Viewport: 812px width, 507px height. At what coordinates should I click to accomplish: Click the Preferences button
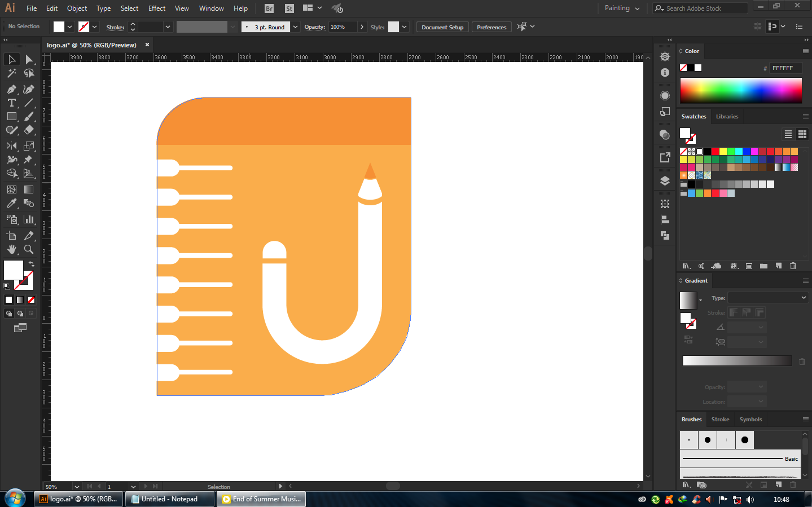491,27
